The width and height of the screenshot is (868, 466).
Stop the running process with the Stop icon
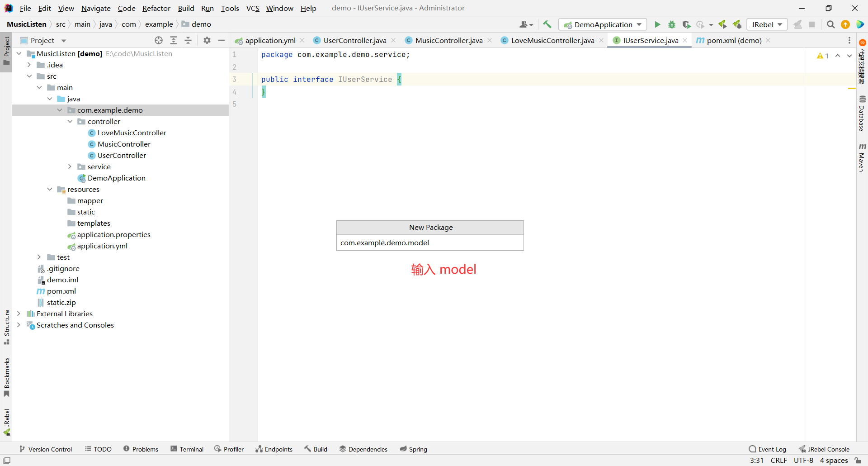coord(812,24)
